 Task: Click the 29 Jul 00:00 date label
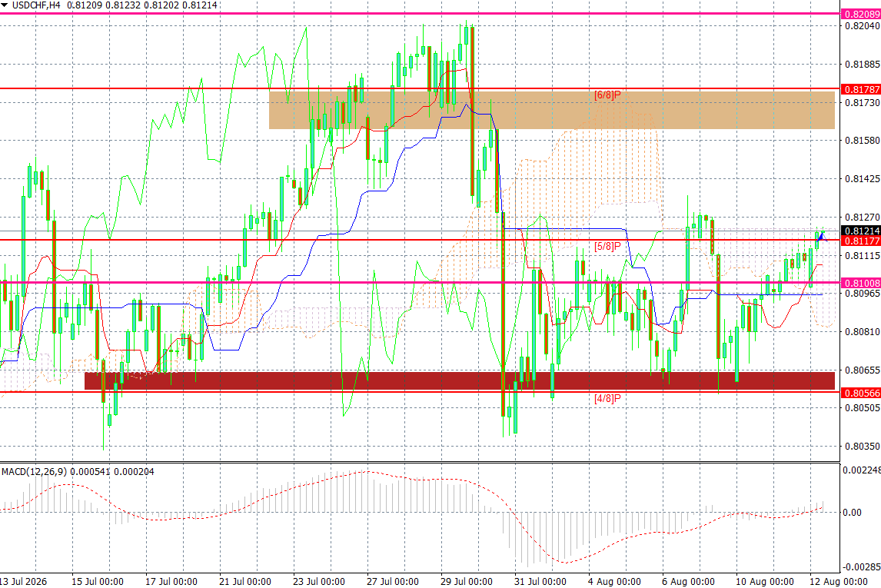(467, 581)
